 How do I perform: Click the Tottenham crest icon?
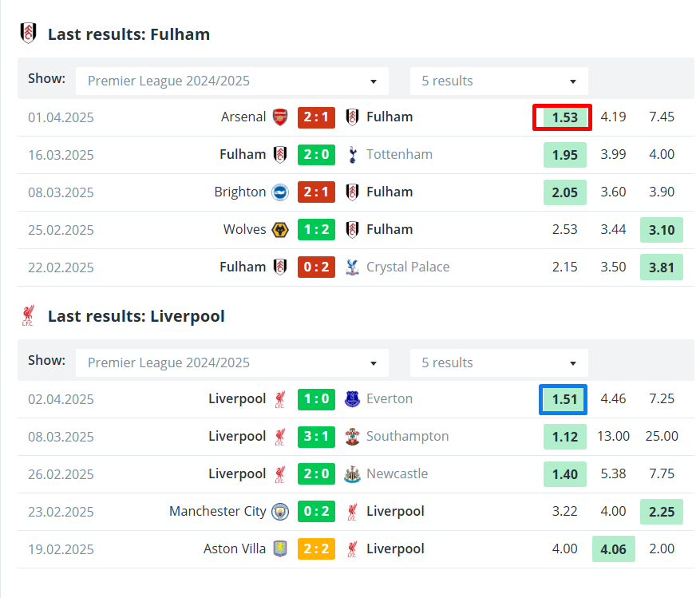[352, 155]
